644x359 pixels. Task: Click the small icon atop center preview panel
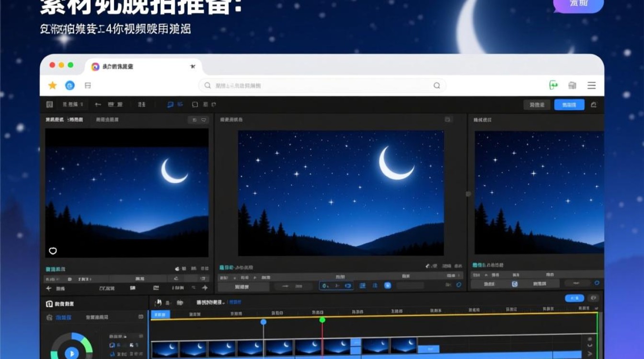click(x=448, y=119)
